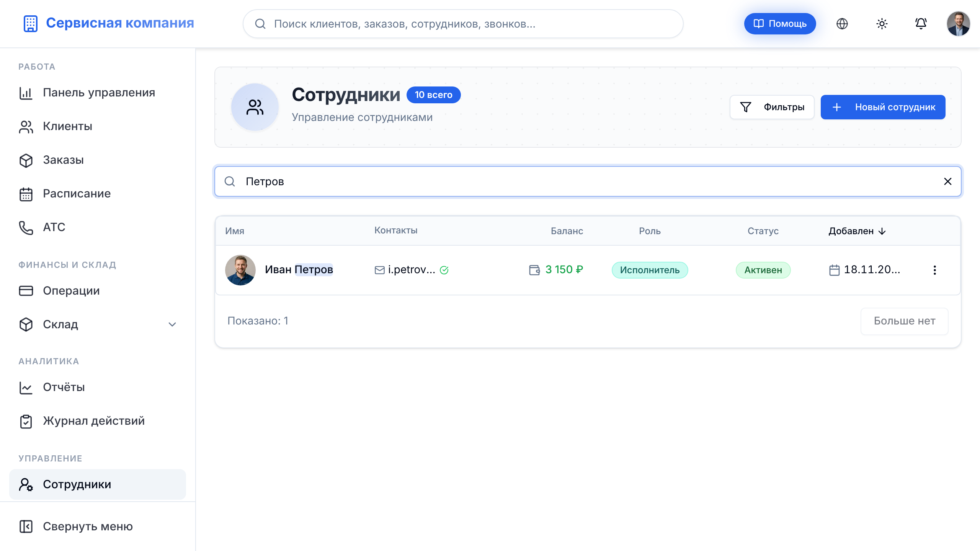
Task: Click the wallet balance icon
Action: click(x=534, y=270)
